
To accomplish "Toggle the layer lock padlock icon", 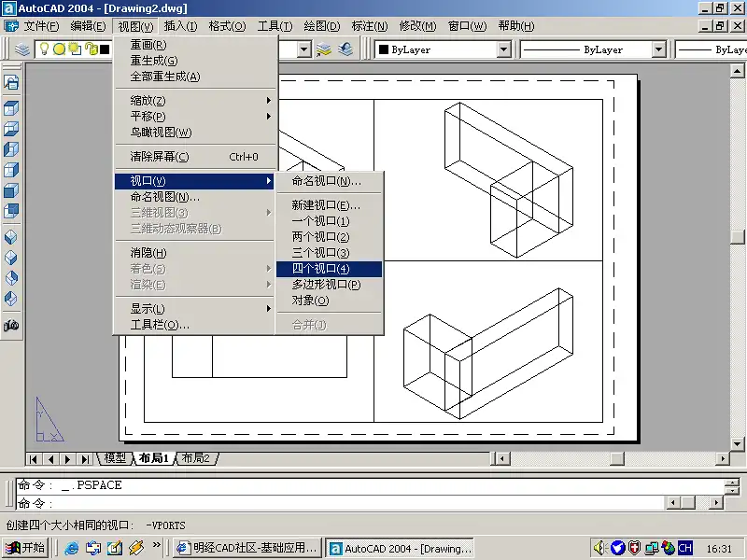I will 88,49.
